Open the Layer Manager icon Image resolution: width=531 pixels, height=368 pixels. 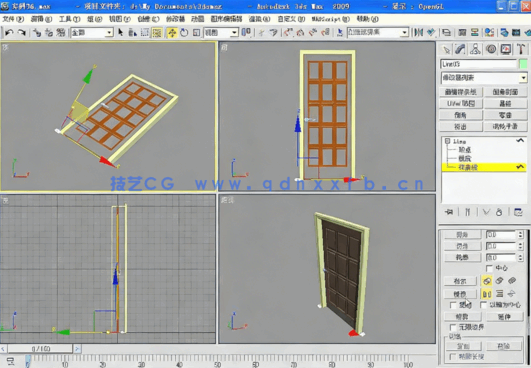tap(447, 33)
